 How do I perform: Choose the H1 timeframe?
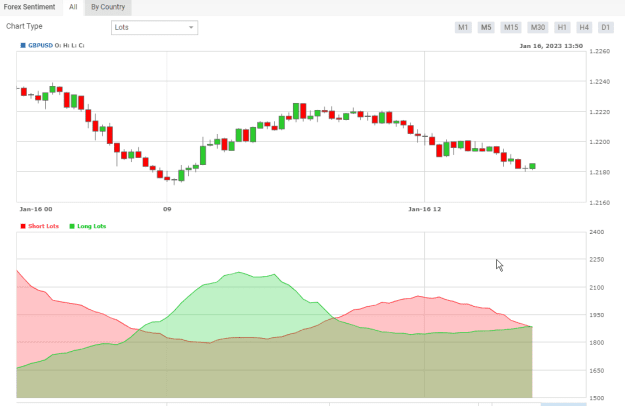click(562, 27)
